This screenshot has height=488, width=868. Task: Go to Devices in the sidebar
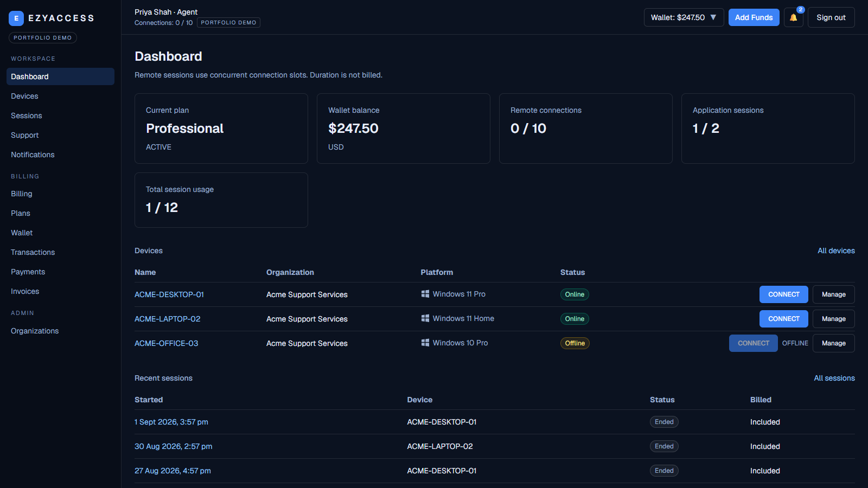pos(60,96)
